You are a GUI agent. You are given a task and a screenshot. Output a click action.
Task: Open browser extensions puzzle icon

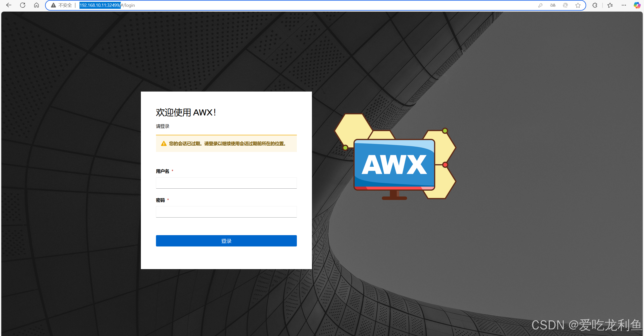click(595, 5)
